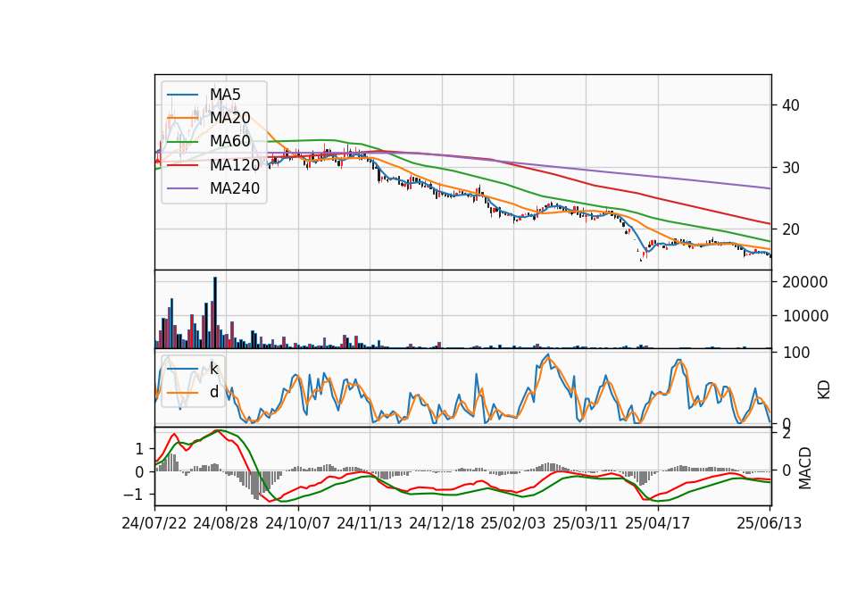Click the 24/07/22 date axis label
This screenshot has height=616, width=857.
point(154,523)
